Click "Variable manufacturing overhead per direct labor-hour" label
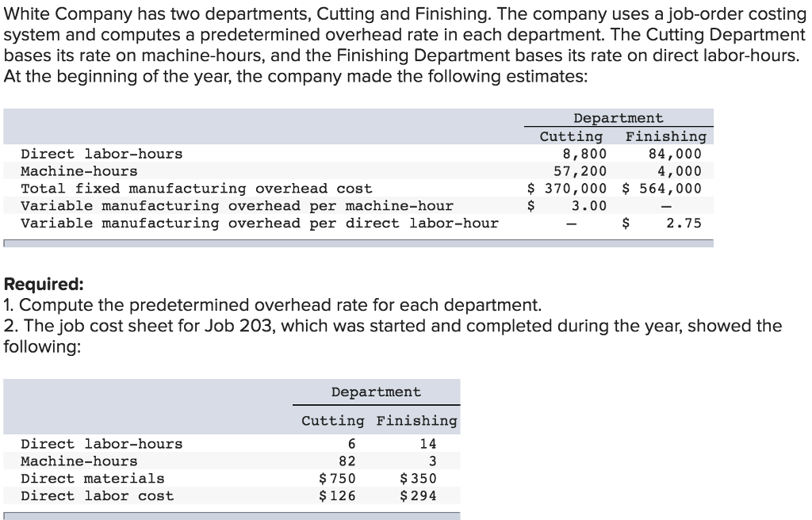Image resolution: width=812 pixels, height=520 pixels. (x=259, y=224)
